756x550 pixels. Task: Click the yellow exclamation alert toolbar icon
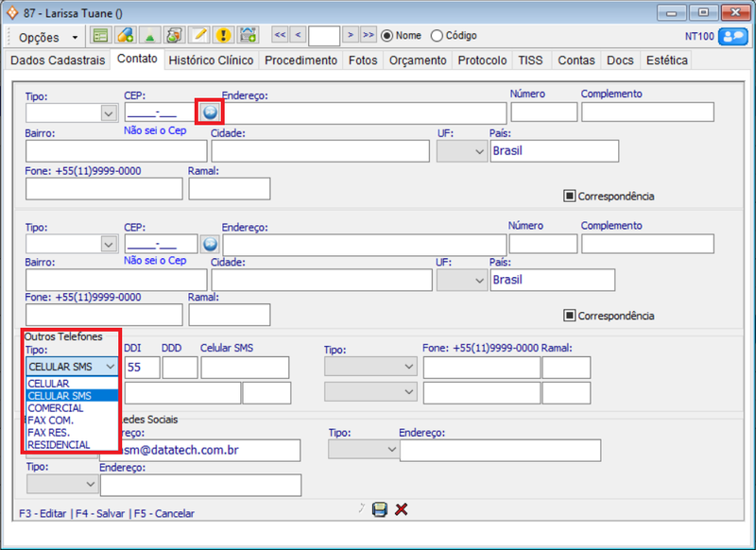click(x=223, y=36)
